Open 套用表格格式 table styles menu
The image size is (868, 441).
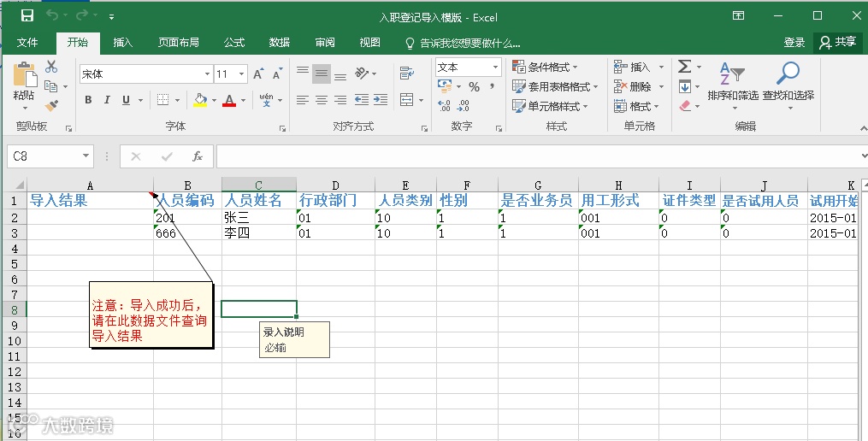pos(555,87)
